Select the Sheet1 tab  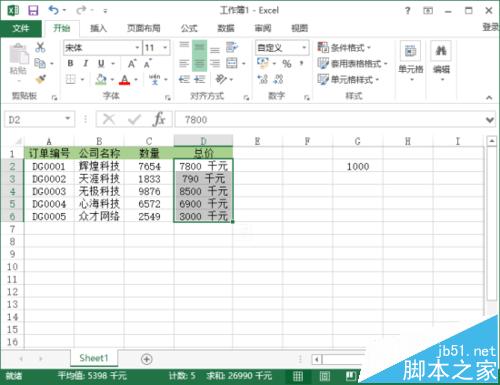click(x=94, y=358)
